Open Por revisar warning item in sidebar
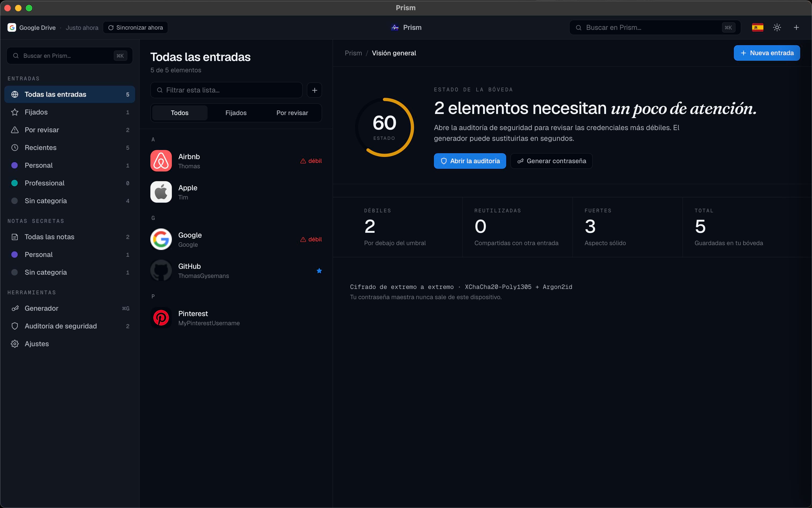 (x=70, y=130)
